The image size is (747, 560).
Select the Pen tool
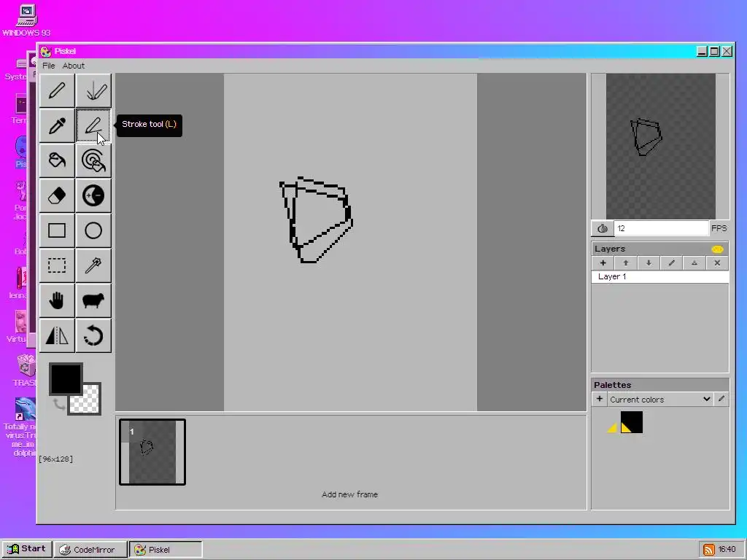click(x=57, y=90)
